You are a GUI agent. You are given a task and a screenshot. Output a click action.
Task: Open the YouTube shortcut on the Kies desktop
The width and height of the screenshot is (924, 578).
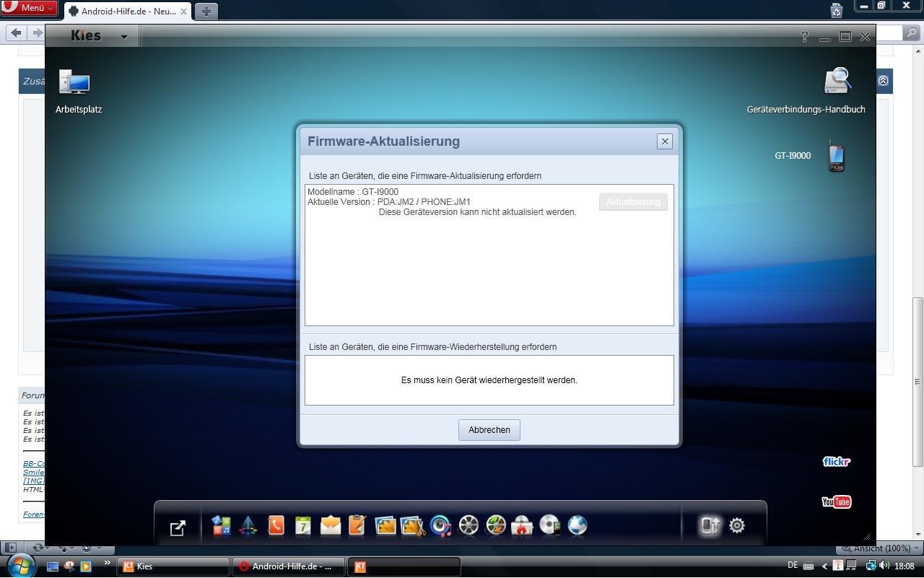[836, 502]
